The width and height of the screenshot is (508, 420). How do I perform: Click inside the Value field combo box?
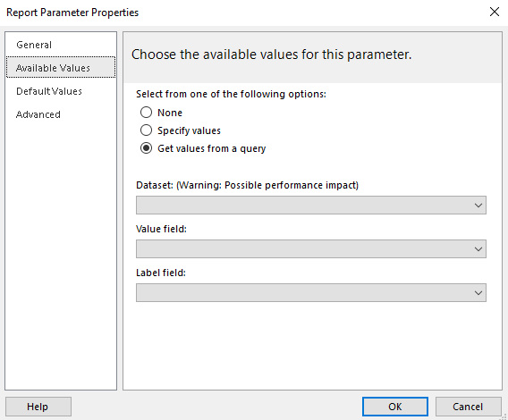311,248
